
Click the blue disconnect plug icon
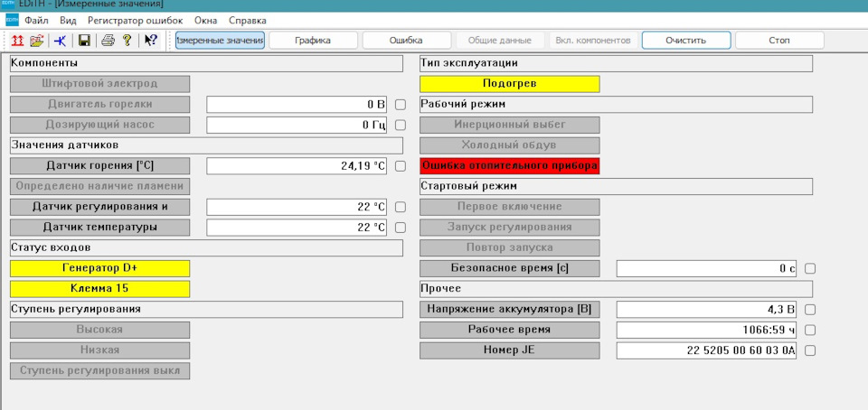pos(60,41)
